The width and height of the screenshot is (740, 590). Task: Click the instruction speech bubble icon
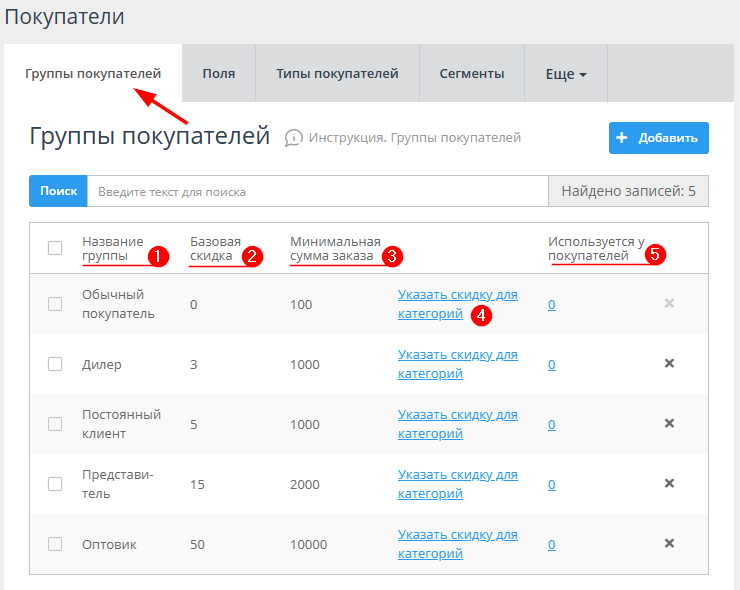point(293,138)
